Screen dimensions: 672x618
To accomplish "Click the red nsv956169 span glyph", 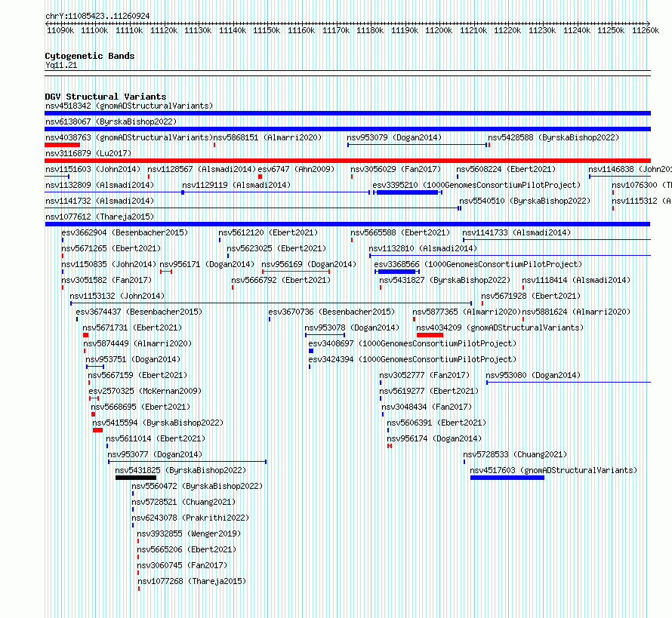I will click(x=296, y=272).
